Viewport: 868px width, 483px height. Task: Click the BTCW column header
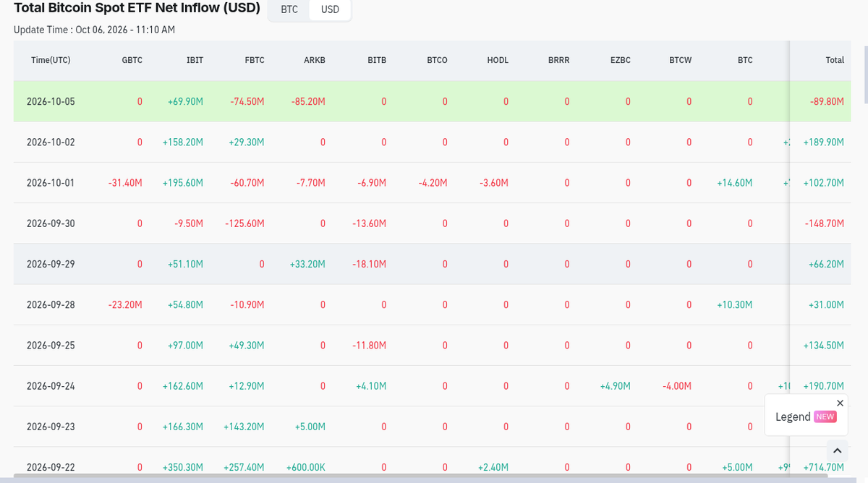(681, 60)
